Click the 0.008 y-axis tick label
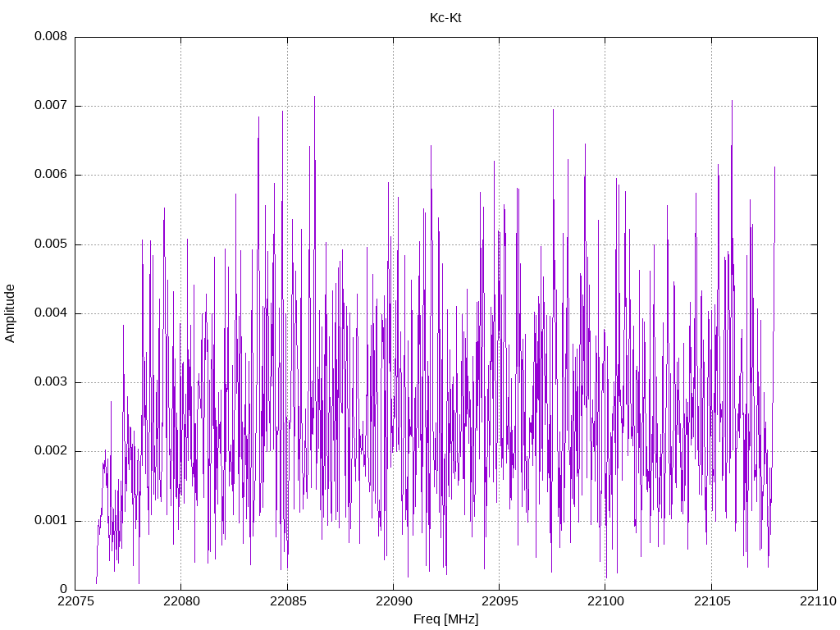 click(x=51, y=36)
